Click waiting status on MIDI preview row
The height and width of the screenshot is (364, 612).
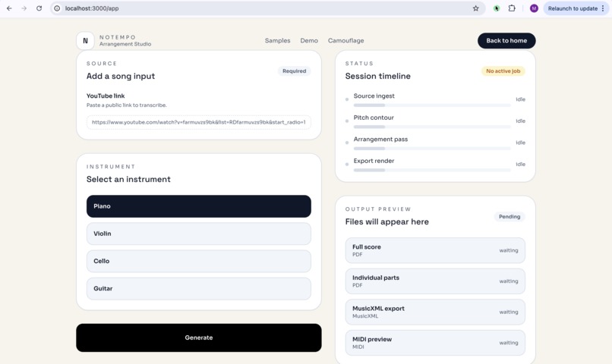coord(509,343)
